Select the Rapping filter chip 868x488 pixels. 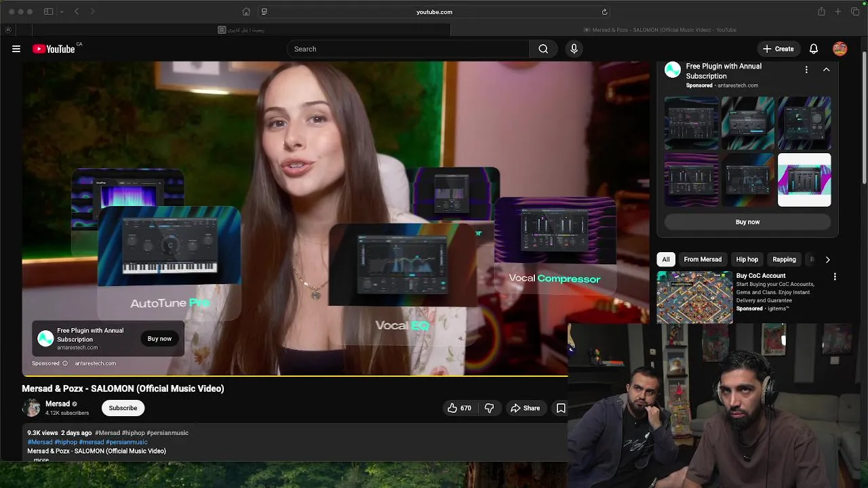(784, 260)
